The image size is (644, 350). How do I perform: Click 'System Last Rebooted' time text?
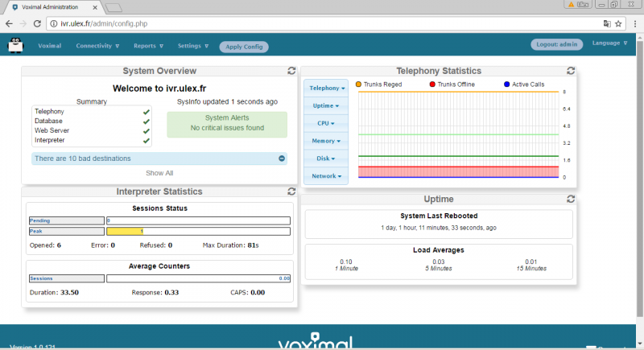pos(439,228)
